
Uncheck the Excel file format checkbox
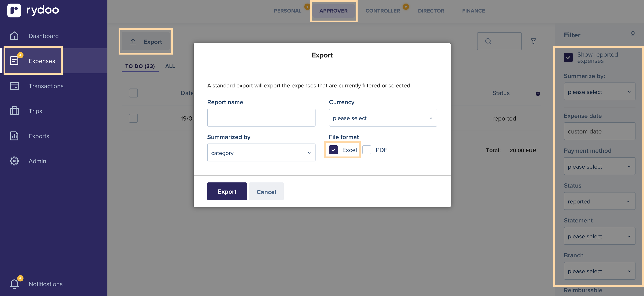(333, 150)
